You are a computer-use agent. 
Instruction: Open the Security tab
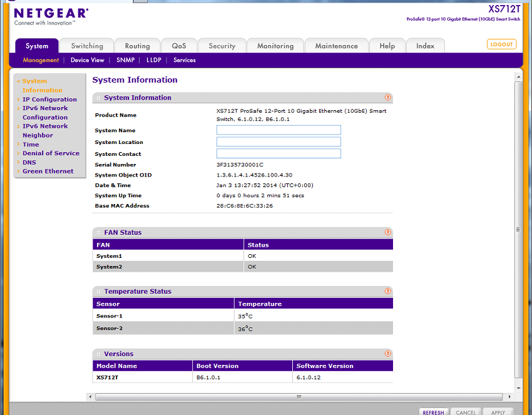[x=222, y=46]
